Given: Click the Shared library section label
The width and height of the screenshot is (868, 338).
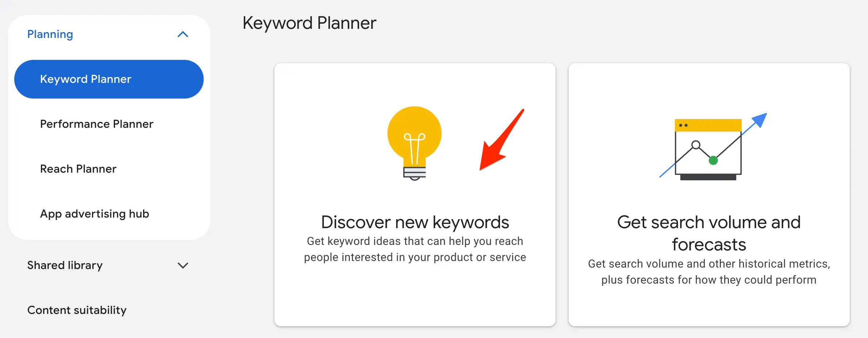Looking at the screenshot, I should 65,265.
